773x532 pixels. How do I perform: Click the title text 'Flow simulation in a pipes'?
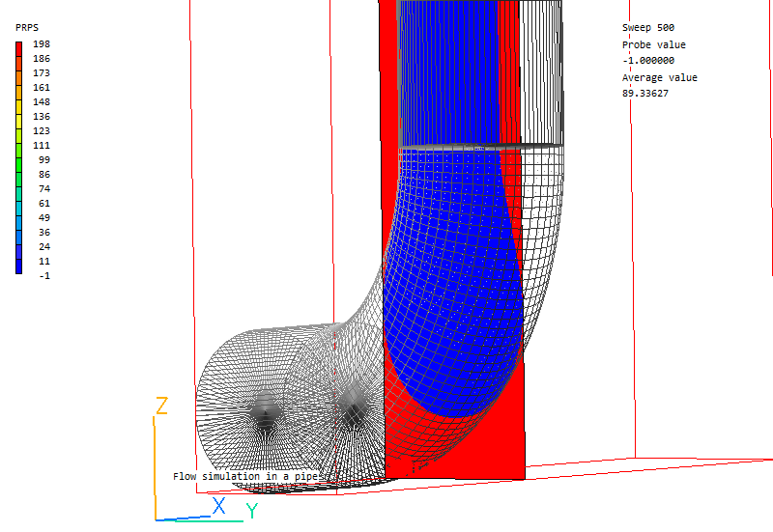250,476
